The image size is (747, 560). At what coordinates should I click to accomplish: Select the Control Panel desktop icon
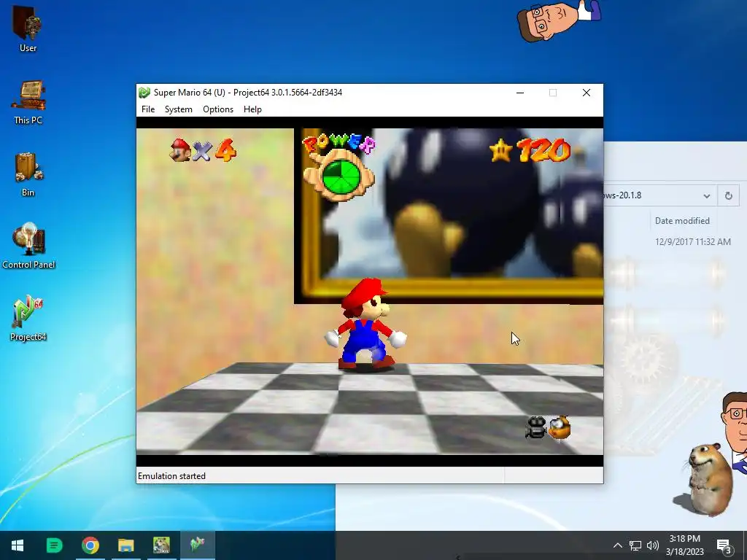click(x=28, y=245)
